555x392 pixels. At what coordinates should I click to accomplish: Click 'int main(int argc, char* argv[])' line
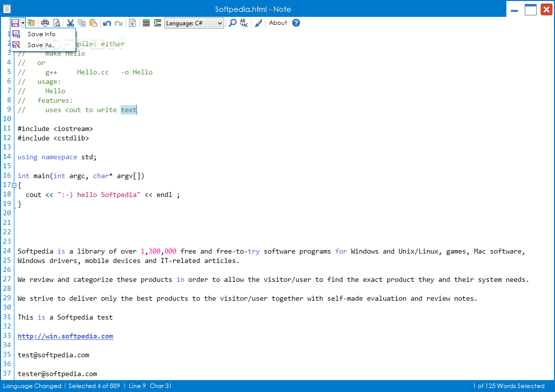tap(81, 176)
